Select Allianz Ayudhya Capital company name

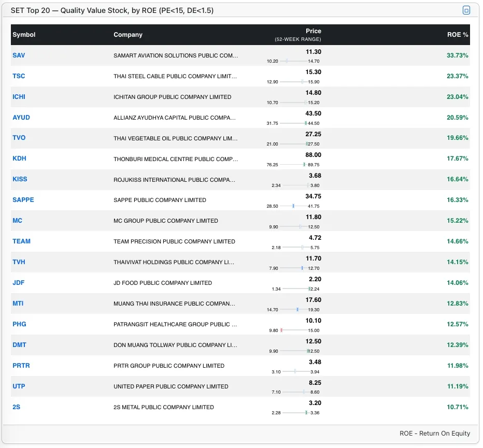coord(174,118)
